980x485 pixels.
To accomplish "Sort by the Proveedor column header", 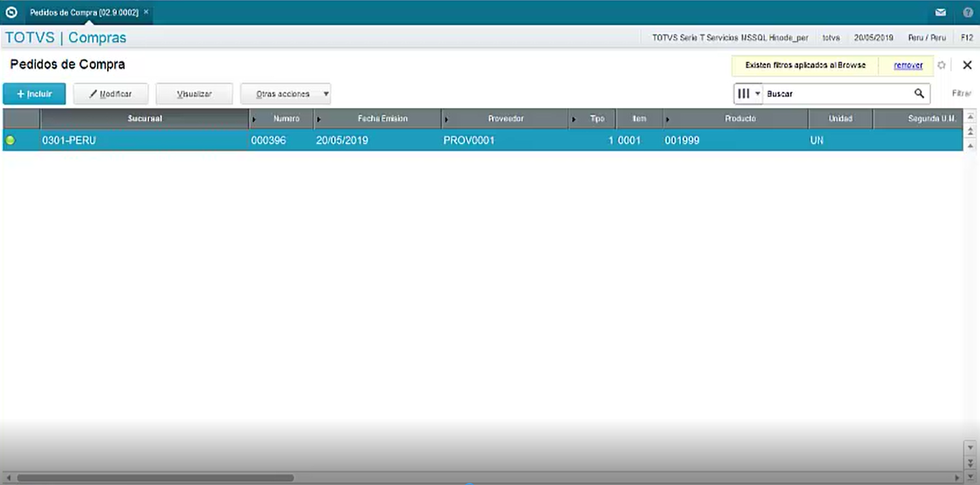I will (x=505, y=119).
